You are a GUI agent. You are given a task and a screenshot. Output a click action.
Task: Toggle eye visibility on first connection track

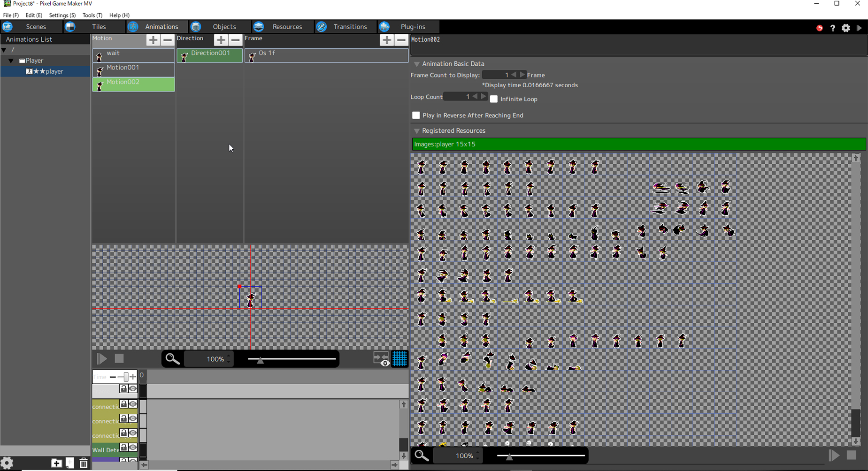(x=133, y=404)
